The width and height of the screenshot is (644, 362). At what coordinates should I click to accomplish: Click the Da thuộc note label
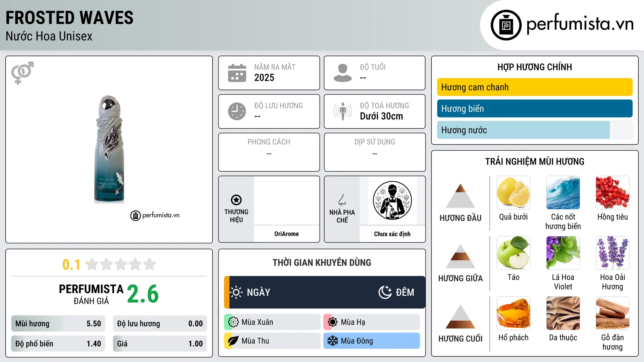coord(563,337)
